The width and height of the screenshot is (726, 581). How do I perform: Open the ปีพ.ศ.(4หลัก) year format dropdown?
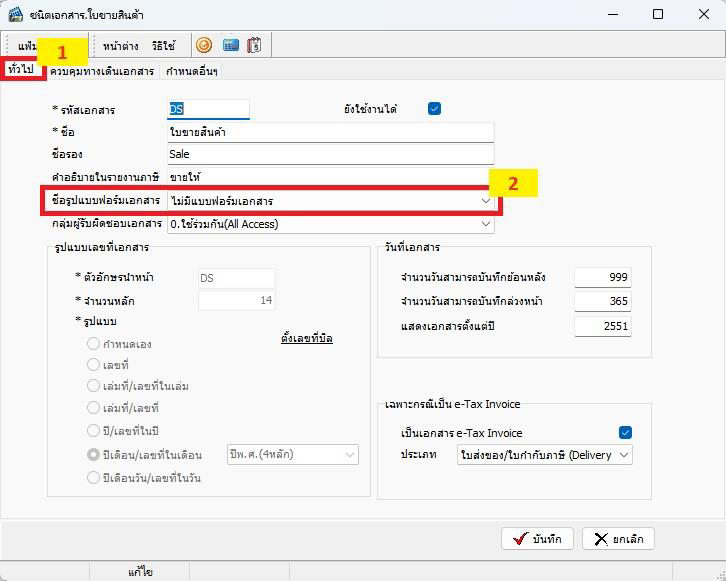tap(350, 455)
